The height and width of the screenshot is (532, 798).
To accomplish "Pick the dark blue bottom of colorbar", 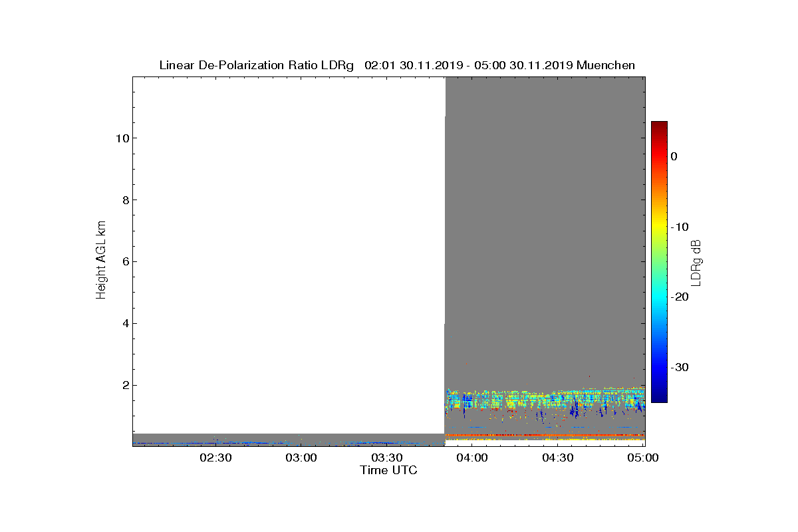I will pos(659,397).
